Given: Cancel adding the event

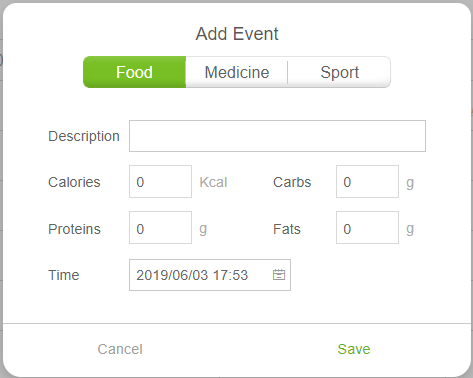Looking at the screenshot, I should click(120, 349).
